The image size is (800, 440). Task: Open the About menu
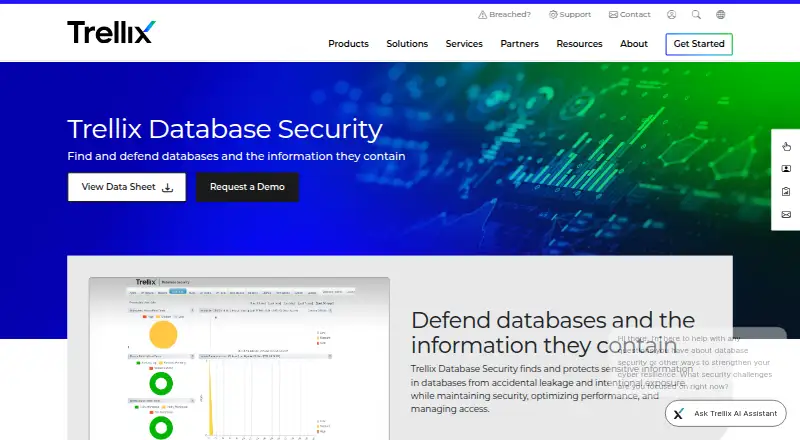(634, 44)
